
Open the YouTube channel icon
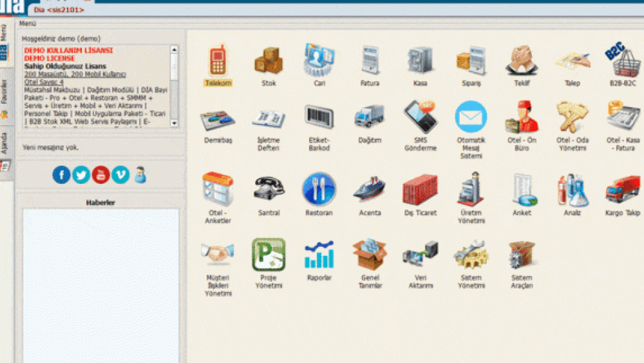[100, 175]
